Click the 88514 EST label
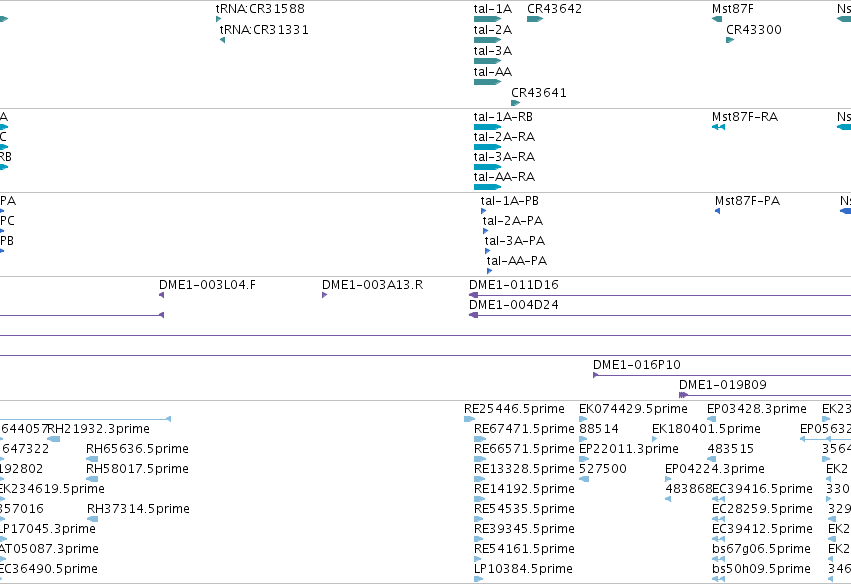851x584 pixels. [599, 429]
